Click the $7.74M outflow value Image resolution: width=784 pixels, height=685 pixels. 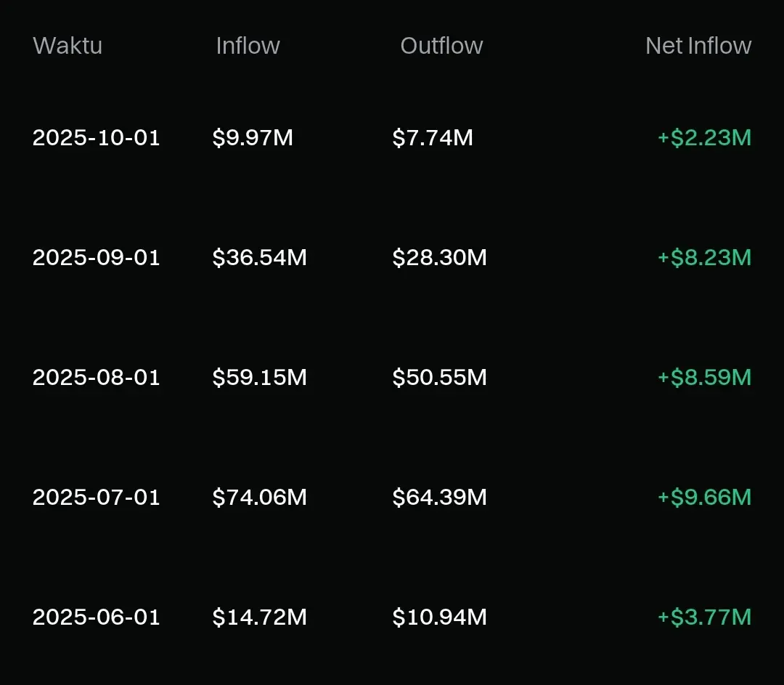433,137
